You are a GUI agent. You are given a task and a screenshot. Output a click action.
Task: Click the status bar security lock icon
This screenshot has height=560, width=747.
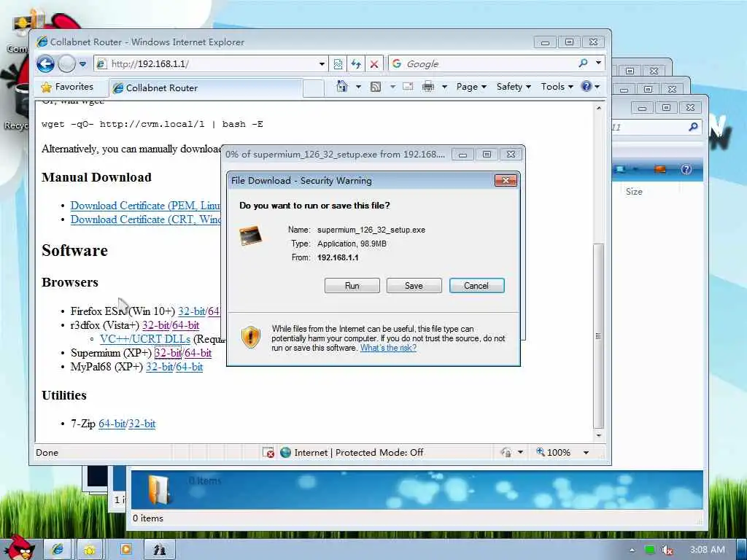(506, 452)
